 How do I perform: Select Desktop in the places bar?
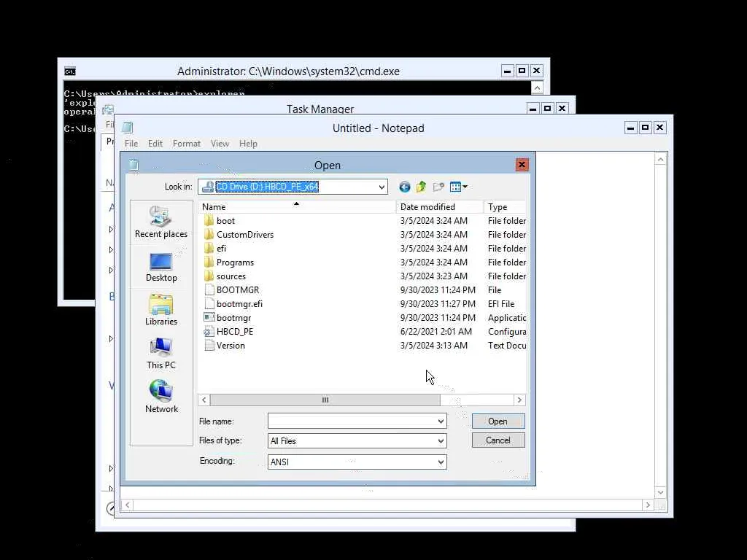pos(161,267)
